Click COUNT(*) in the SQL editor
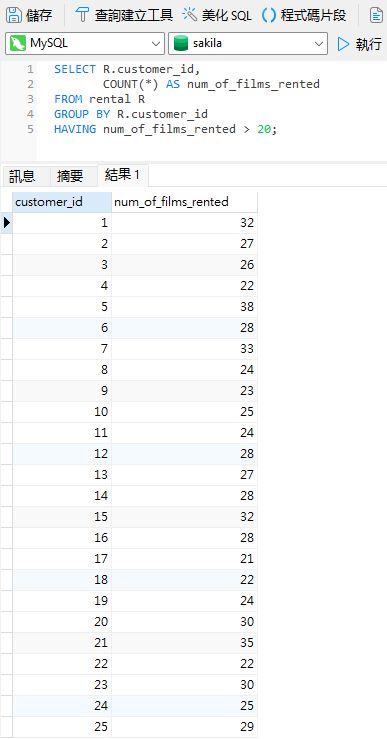The width and height of the screenshot is (387, 739). click(131, 84)
